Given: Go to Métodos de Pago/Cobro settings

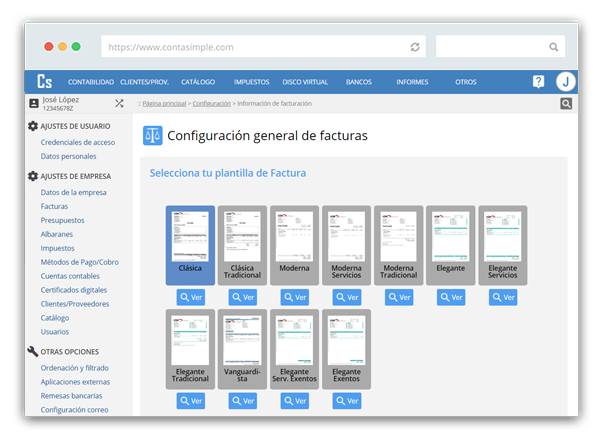Looking at the screenshot, I should tap(82, 262).
